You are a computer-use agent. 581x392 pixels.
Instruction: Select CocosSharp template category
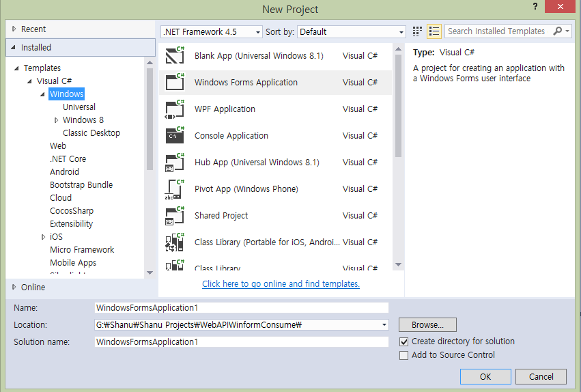pyautogui.click(x=72, y=211)
